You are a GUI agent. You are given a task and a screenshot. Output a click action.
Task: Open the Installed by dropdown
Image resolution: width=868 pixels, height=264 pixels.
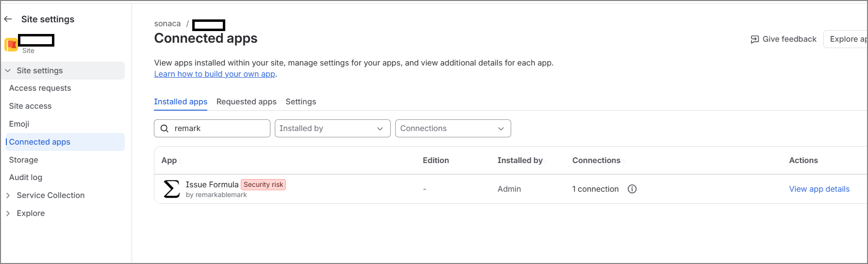click(x=333, y=129)
